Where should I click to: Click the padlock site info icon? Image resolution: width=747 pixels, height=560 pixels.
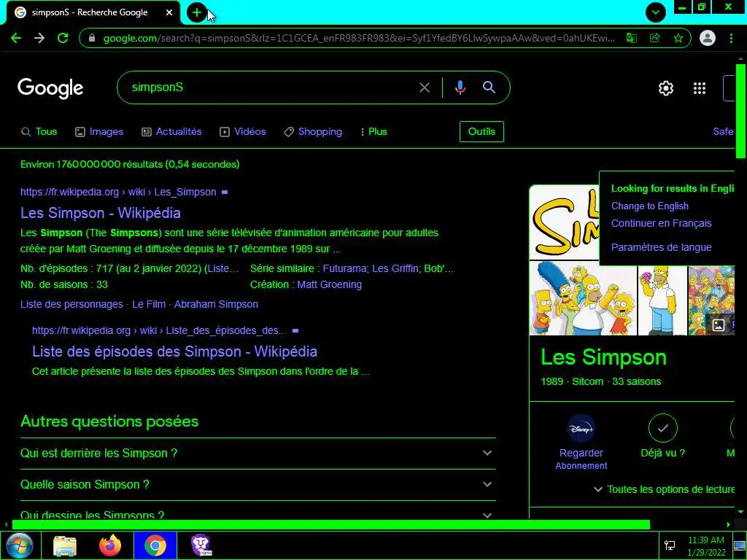click(x=92, y=38)
